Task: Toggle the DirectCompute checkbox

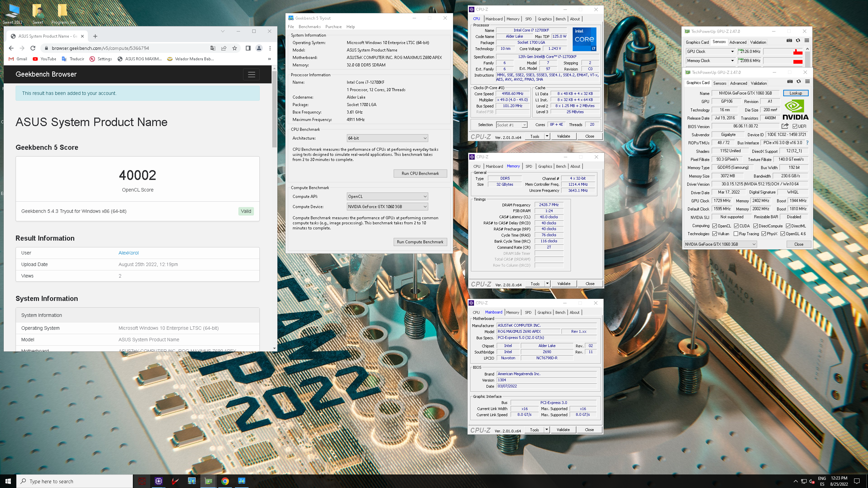Action: (x=756, y=226)
